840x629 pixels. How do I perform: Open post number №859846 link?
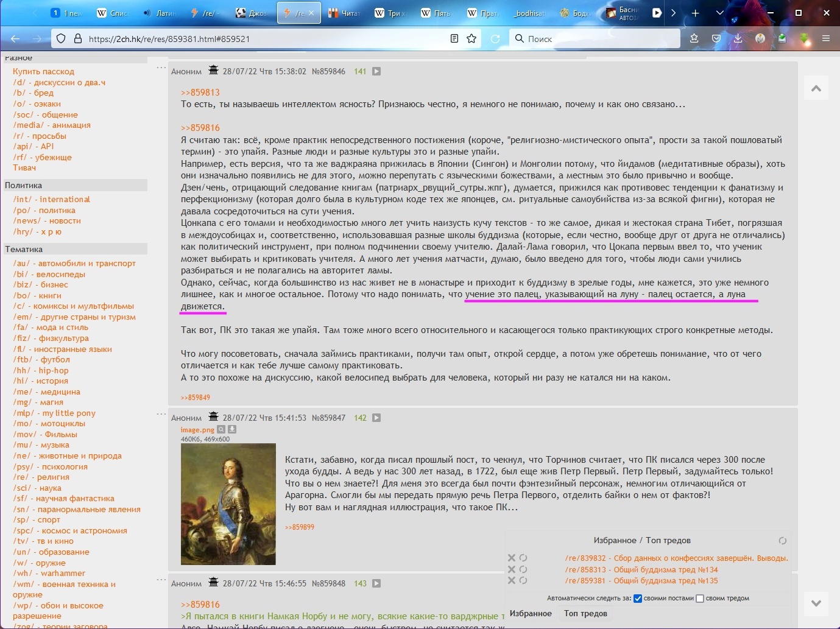click(x=328, y=71)
